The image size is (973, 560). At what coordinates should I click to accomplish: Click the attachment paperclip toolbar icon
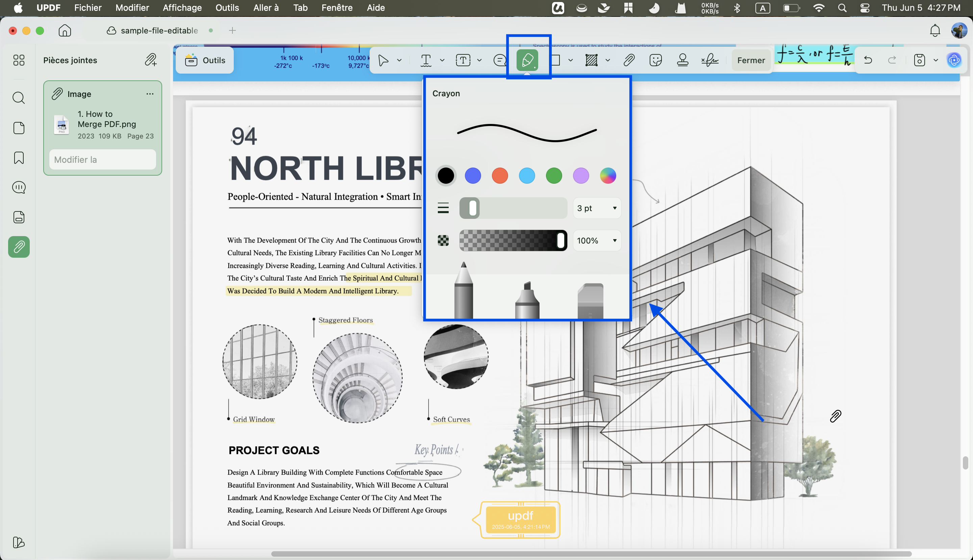pos(629,60)
